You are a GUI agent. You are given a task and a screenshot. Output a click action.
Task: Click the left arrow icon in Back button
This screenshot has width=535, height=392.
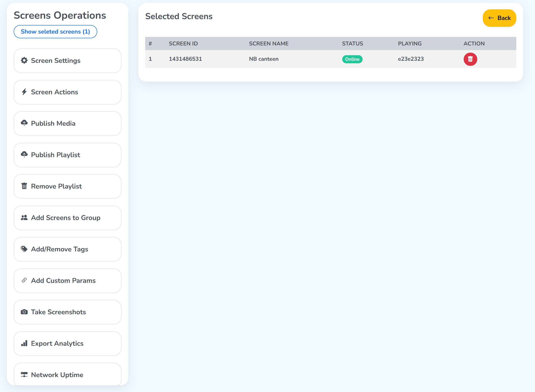(x=491, y=18)
